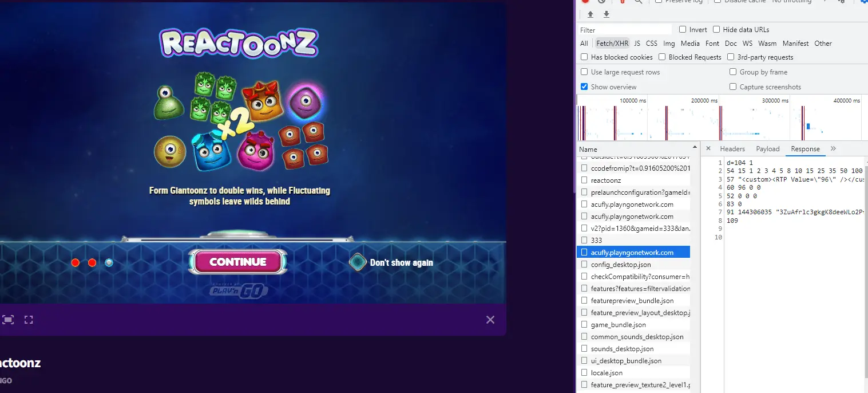Screen dimensions: 868x393
Task: Filter requests by JS
Action: tap(637, 43)
